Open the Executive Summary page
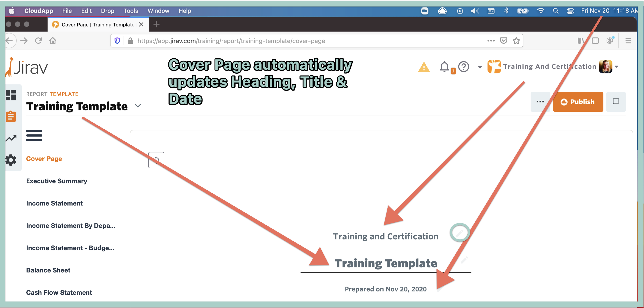644x308 pixels. coord(57,181)
